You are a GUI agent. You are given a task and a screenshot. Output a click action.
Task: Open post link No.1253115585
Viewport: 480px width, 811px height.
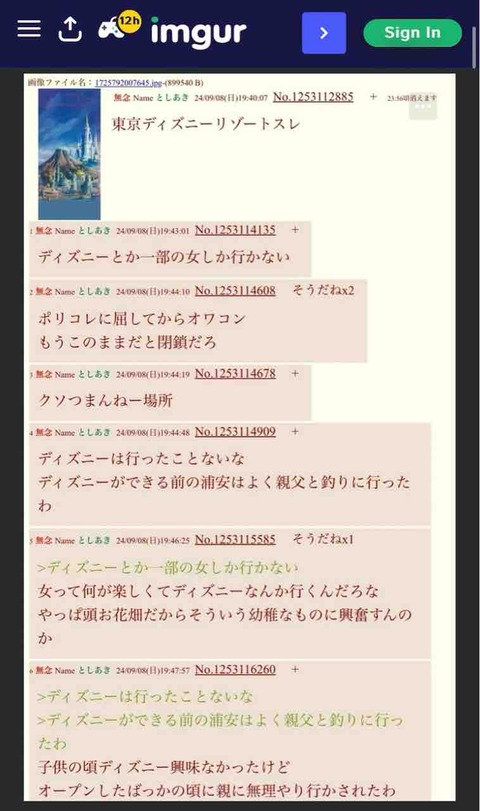(235, 540)
